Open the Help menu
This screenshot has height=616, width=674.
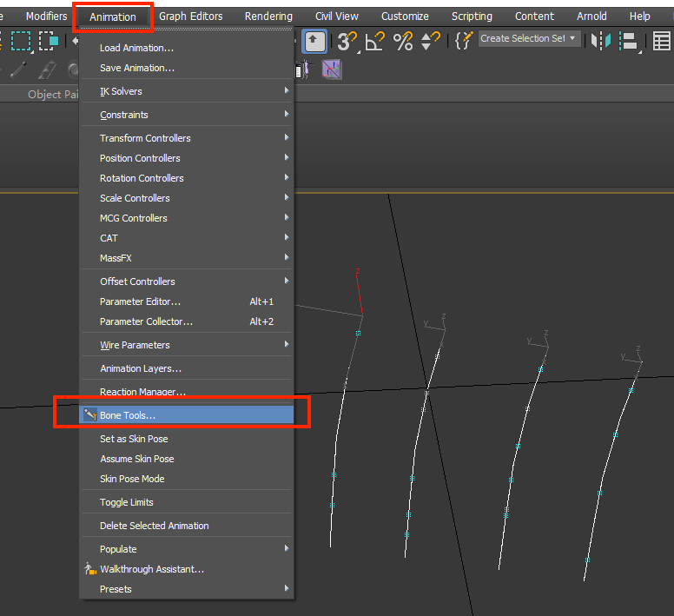[639, 17]
